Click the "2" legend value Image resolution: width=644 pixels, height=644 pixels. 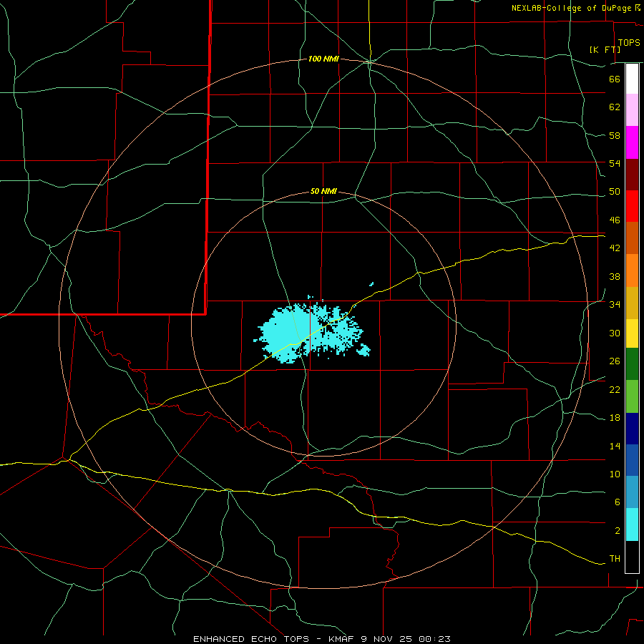(x=617, y=530)
